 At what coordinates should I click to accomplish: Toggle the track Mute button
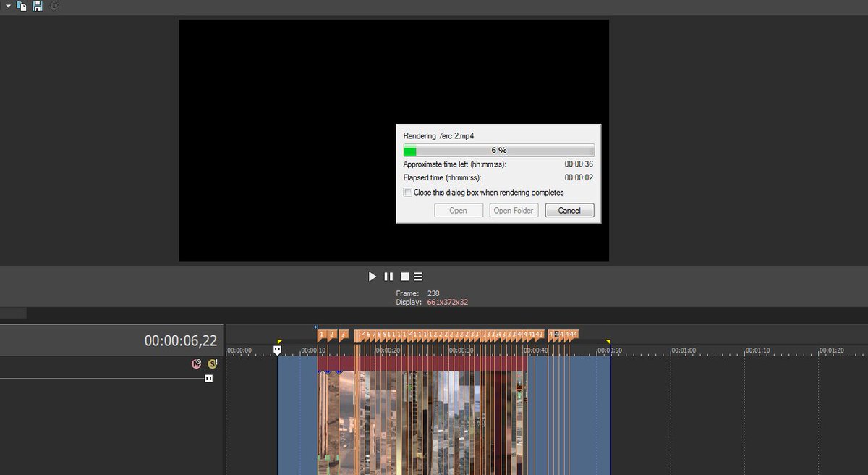click(196, 364)
